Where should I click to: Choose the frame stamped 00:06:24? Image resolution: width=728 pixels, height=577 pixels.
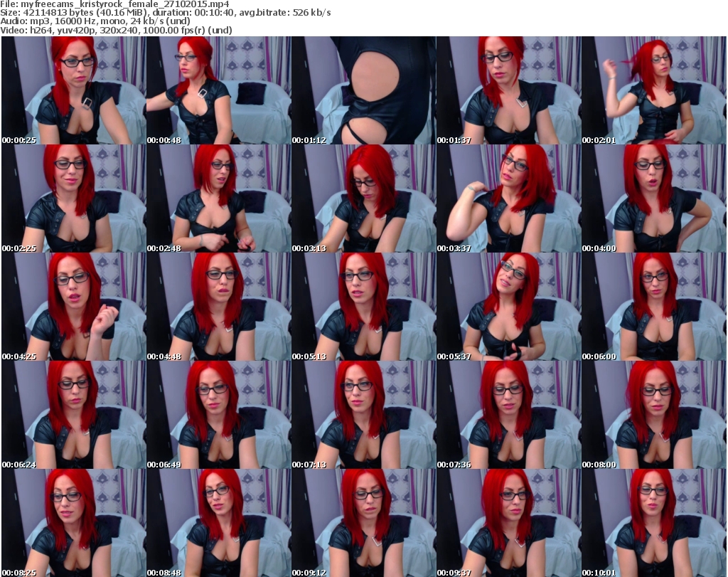(x=74, y=415)
